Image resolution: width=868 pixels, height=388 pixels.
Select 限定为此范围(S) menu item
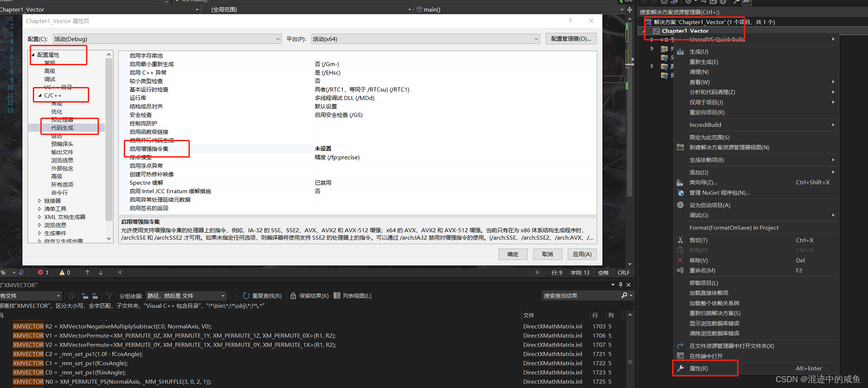point(756,137)
